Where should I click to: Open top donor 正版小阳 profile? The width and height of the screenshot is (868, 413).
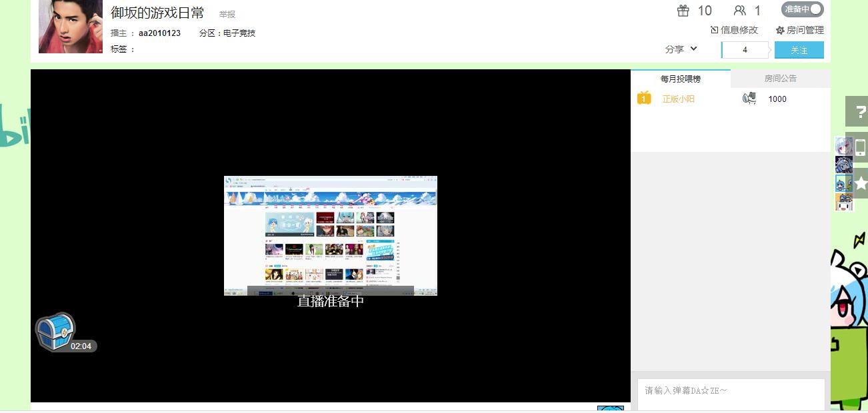[x=678, y=99]
